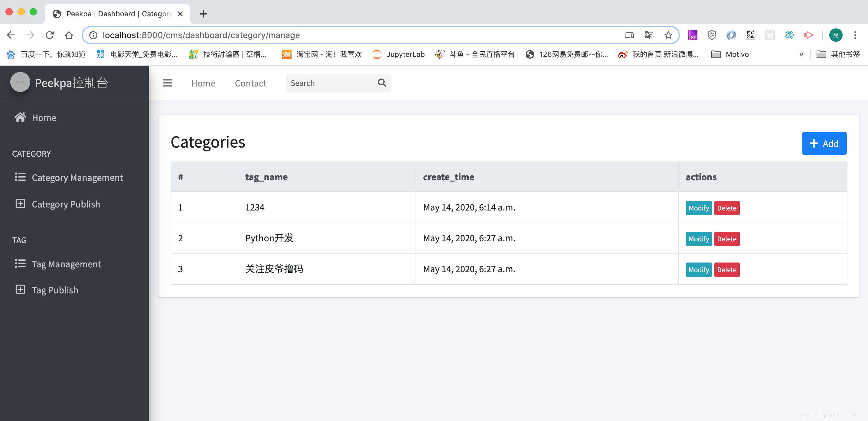868x421 pixels.
Task: Click the Google Translate icon in the address bar
Action: pos(649,35)
